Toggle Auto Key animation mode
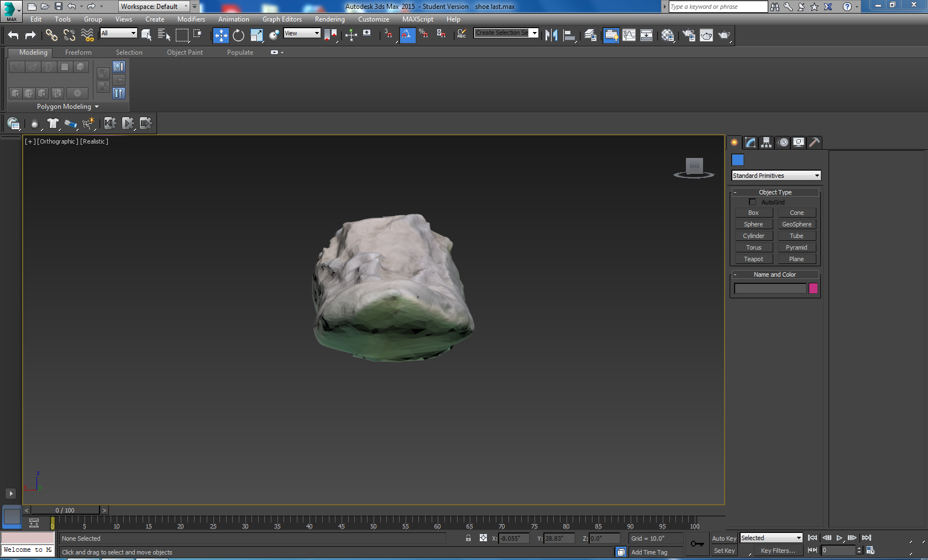This screenshot has height=560, width=928. pyautogui.click(x=723, y=538)
